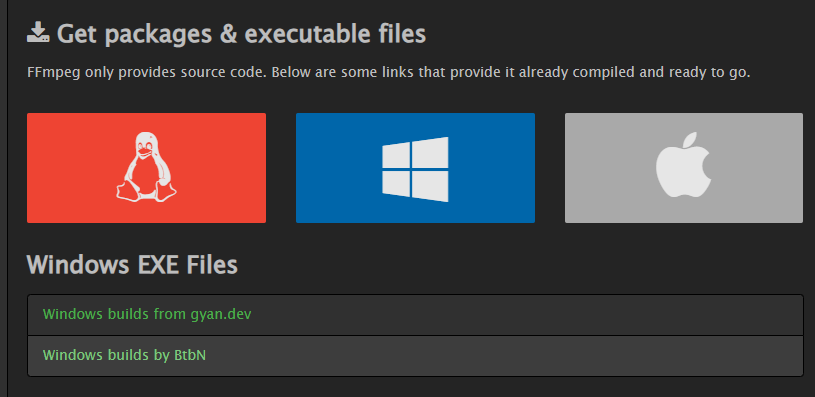Click the download icon beside Get packages heading
The height and width of the screenshot is (397, 815).
38,33
